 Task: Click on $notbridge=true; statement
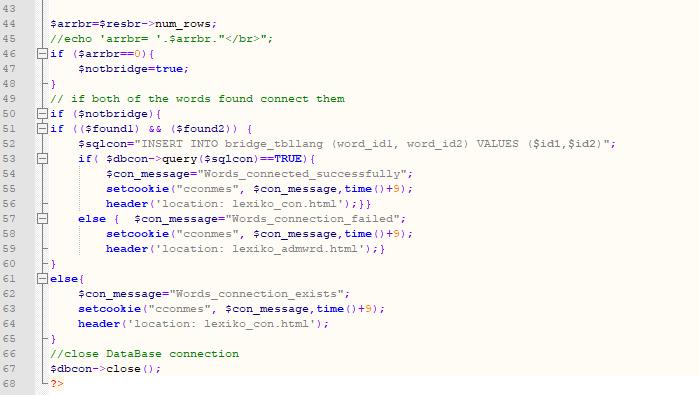tap(133, 69)
